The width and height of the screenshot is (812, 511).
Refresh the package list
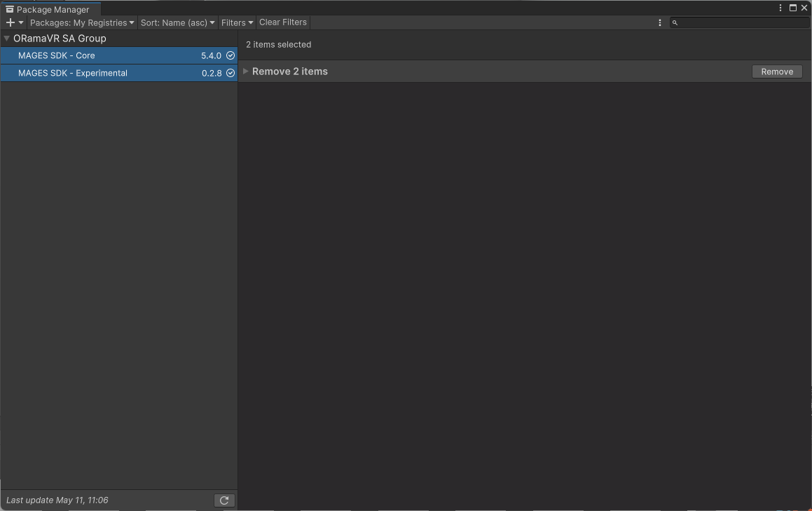point(224,500)
